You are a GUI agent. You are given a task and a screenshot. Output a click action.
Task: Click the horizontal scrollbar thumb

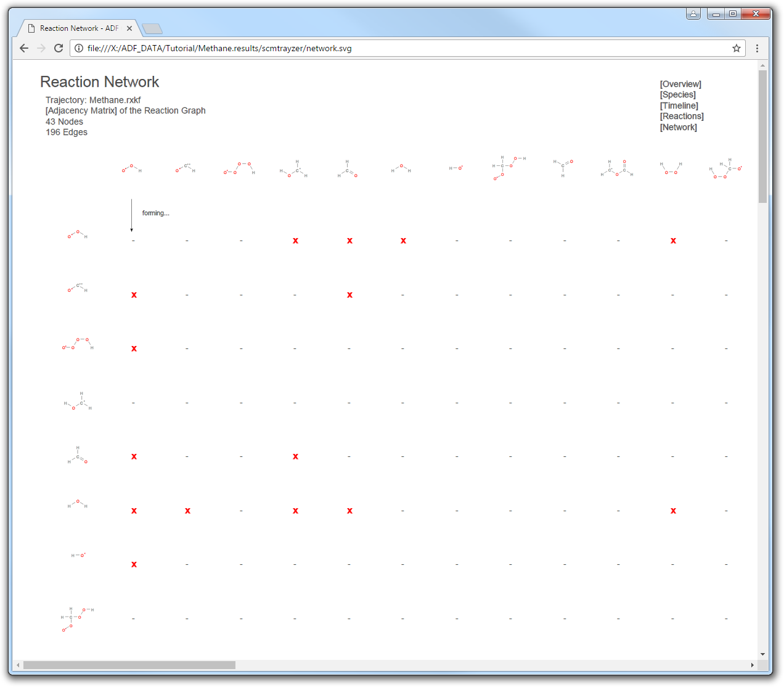click(x=129, y=665)
